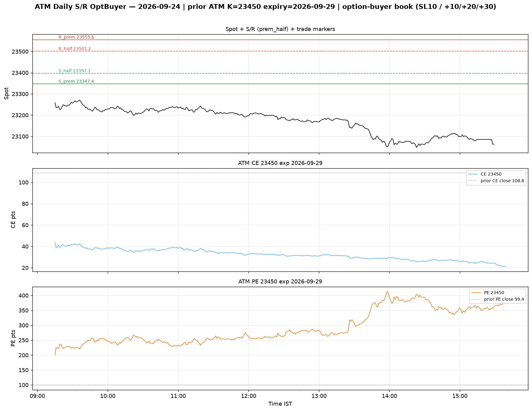532x411 pixels.
Task: Click the S_prem 23347.4 support label
Action: [76, 81]
